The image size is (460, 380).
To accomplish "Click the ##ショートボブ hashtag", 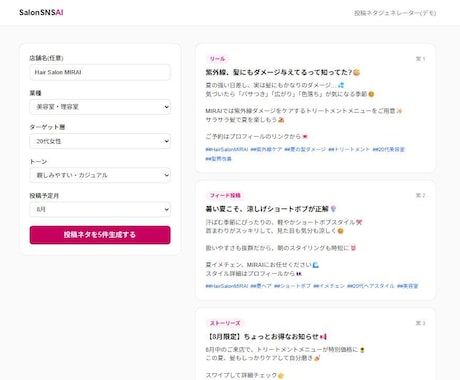I will (x=292, y=286).
